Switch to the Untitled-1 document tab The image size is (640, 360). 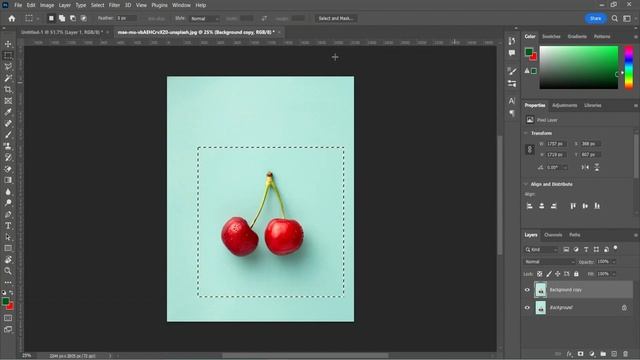coord(61,32)
